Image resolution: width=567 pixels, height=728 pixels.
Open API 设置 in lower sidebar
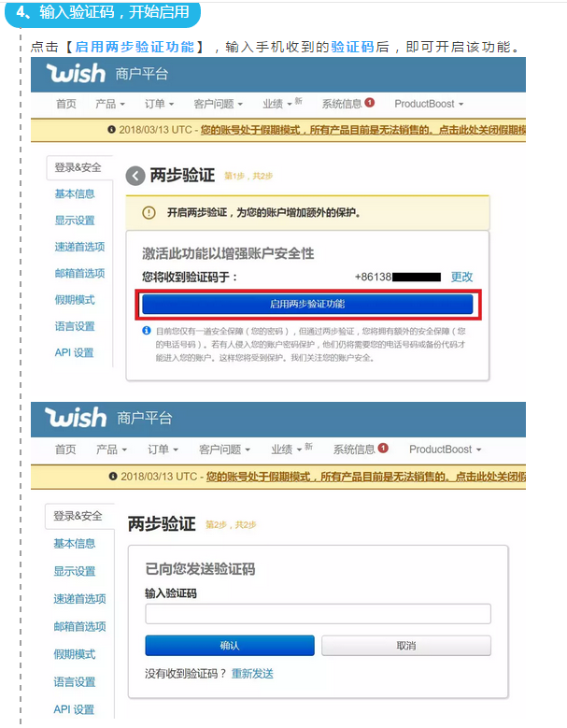[x=74, y=709]
